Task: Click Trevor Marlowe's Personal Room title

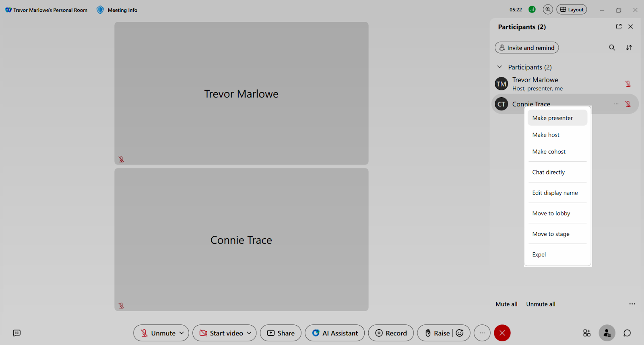Action: 50,10
